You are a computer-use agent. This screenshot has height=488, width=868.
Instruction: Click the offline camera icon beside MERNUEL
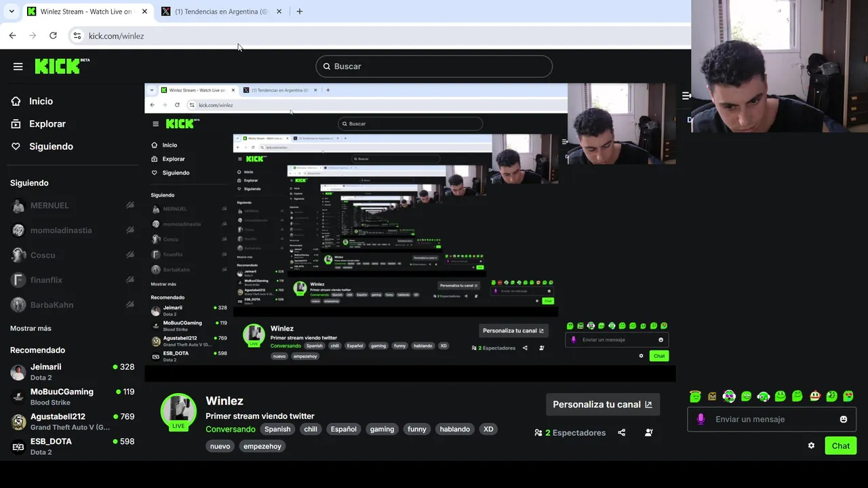[x=130, y=205]
